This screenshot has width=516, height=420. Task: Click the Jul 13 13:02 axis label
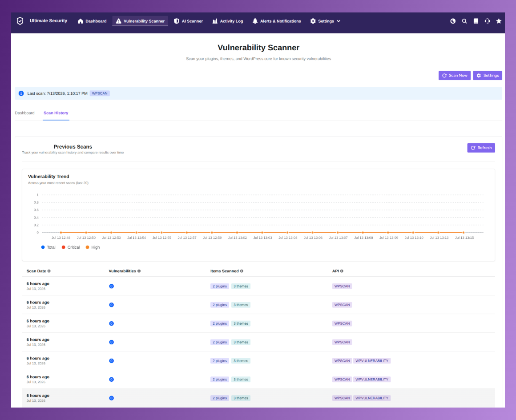click(x=237, y=238)
